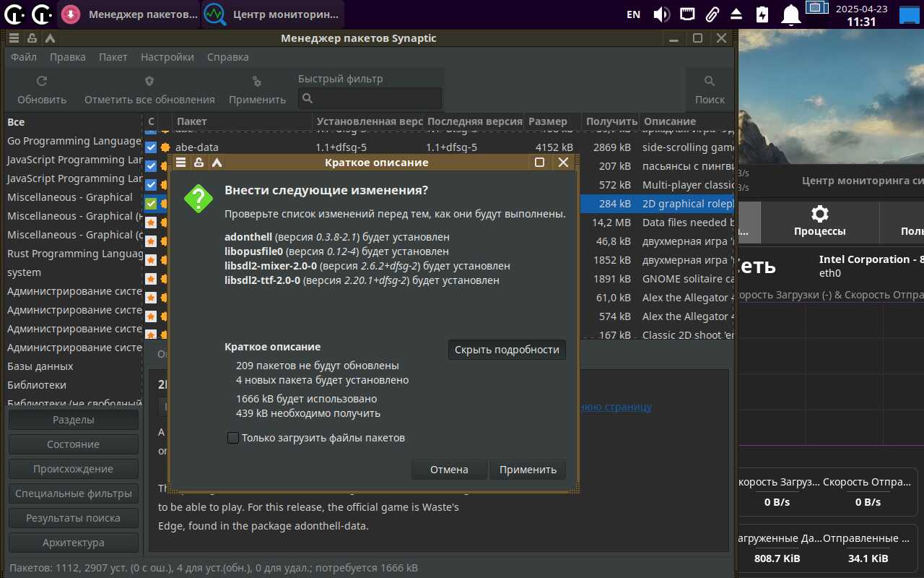Image resolution: width=924 pixels, height=578 pixels.
Task: Enable 'Только загрузить файлы пакетов' checkbox
Action: point(233,438)
